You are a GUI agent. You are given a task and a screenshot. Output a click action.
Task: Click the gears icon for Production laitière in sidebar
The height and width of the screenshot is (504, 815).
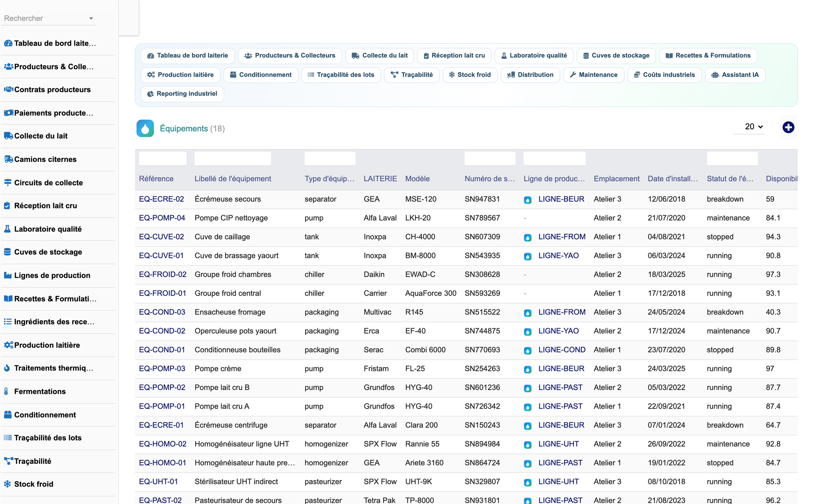point(8,345)
